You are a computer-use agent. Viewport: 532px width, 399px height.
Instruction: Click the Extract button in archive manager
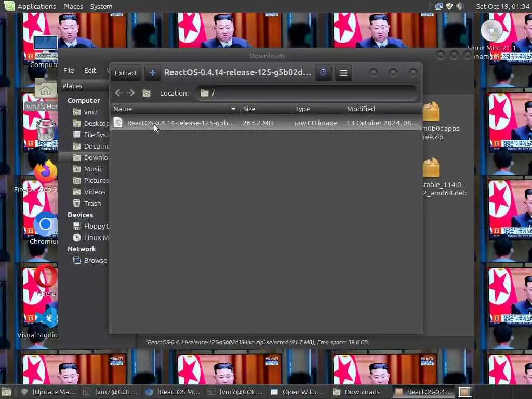click(126, 73)
